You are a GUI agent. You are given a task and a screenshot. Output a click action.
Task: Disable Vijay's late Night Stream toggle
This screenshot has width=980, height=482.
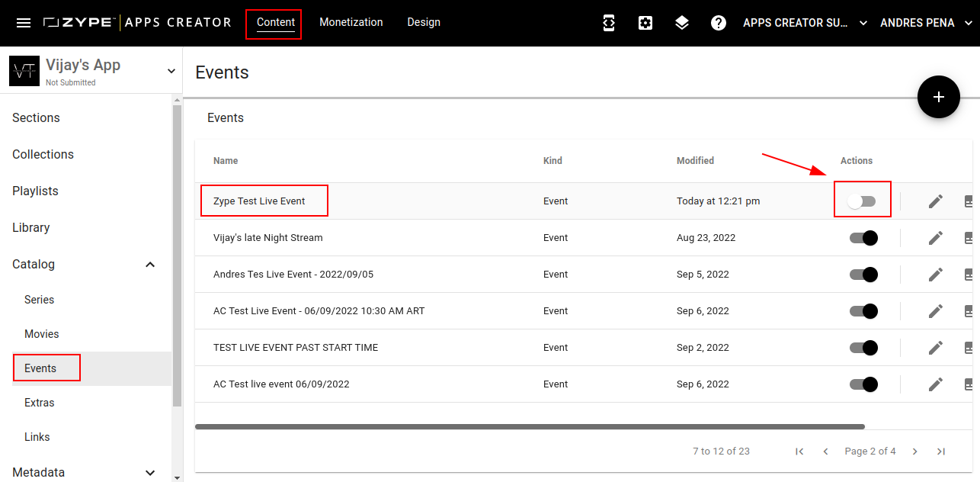pos(863,238)
